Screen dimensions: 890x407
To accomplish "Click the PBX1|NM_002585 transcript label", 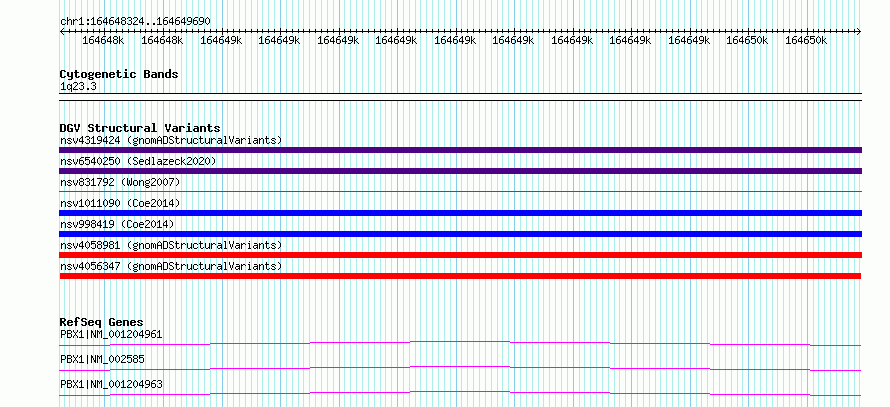I will 102,359.
